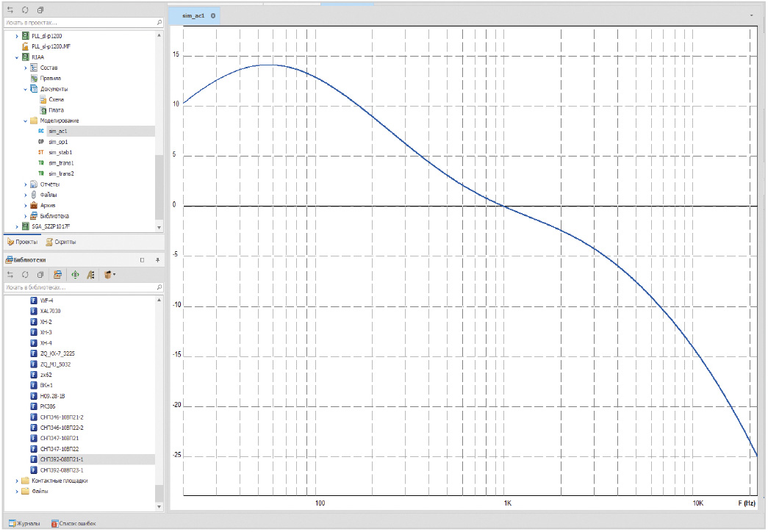Open the Журналы tab
The width and height of the screenshot is (768, 532).
(x=24, y=523)
